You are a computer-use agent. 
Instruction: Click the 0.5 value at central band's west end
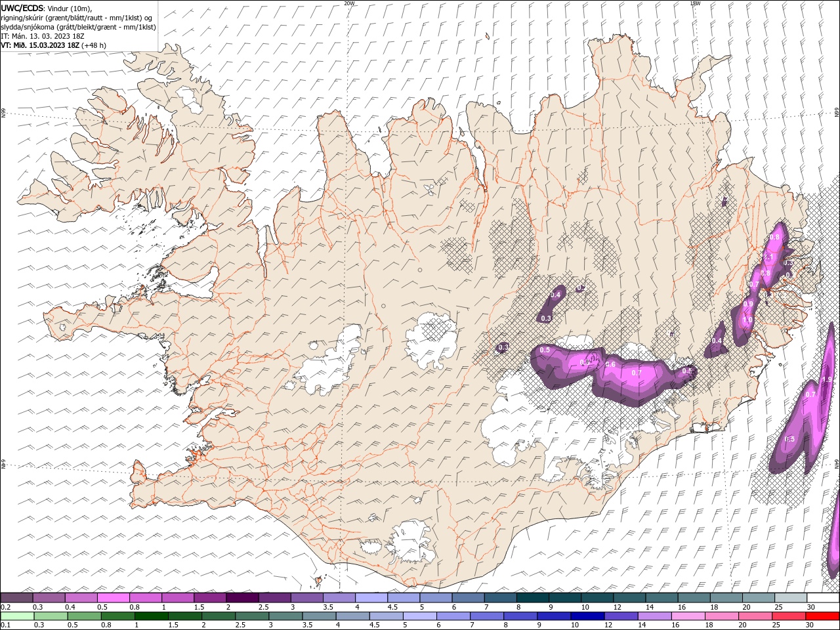[x=545, y=350]
